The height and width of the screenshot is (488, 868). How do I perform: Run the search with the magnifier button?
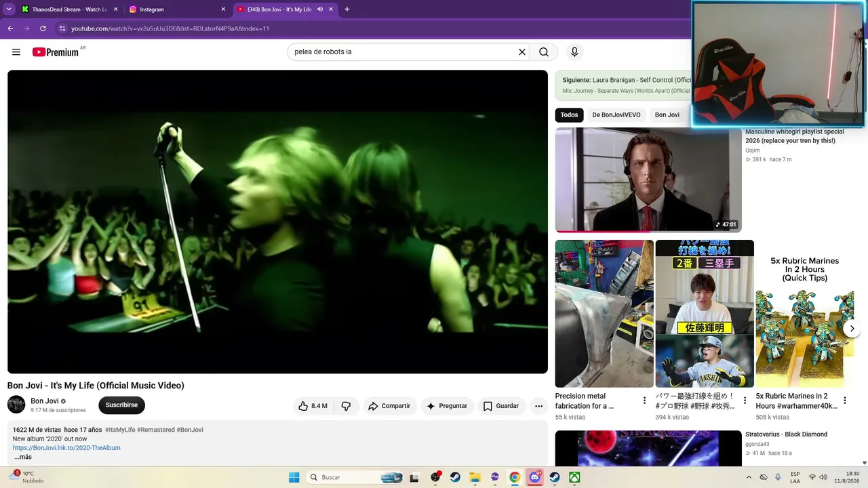click(544, 52)
